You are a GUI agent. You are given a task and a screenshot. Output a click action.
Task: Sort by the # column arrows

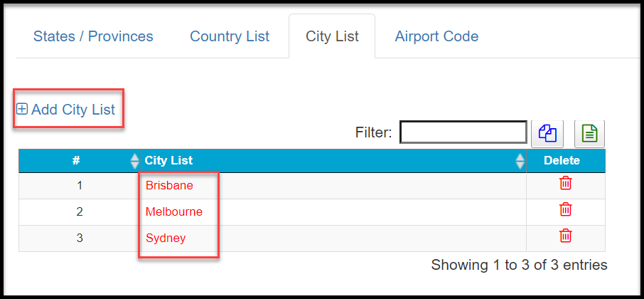135,161
